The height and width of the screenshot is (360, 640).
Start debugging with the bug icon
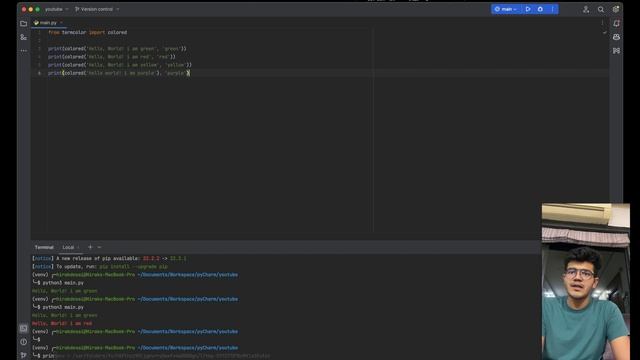(x=540, y=9)
